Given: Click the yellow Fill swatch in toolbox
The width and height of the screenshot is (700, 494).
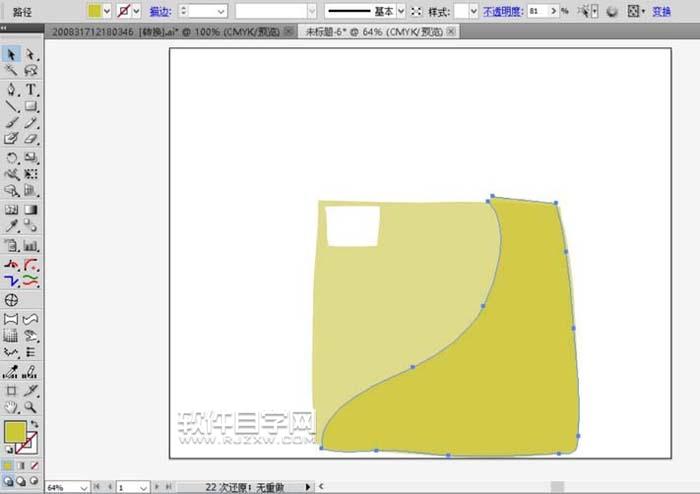Looking at the screenshot, I should click(14, 432).
